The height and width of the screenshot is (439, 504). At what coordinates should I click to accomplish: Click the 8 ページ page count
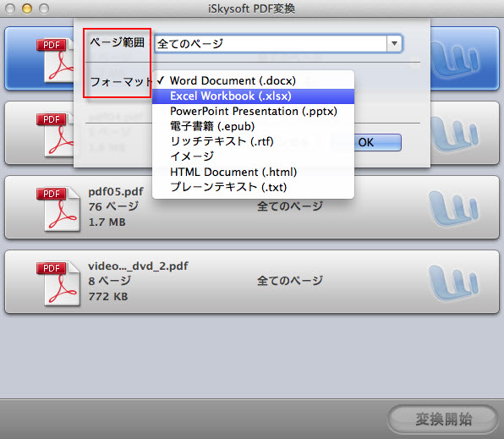point(110,281)
